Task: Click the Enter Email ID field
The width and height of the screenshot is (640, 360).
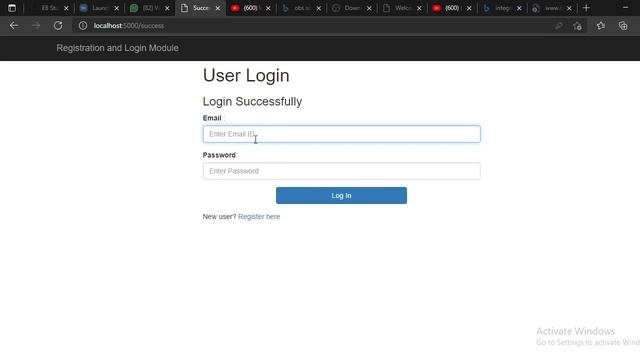Action: tap(341, 134)
